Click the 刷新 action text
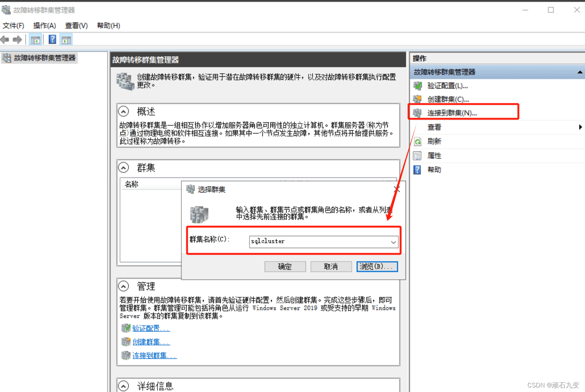This screenshot has width=585, height=392. pyautogui.click(x=434, y=142)
